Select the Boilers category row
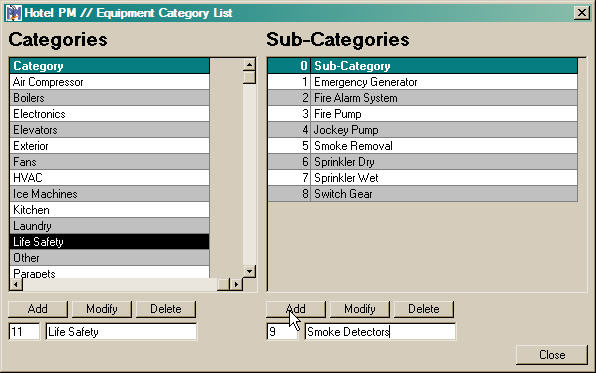 pyautogui.click(x=109, y=98)
